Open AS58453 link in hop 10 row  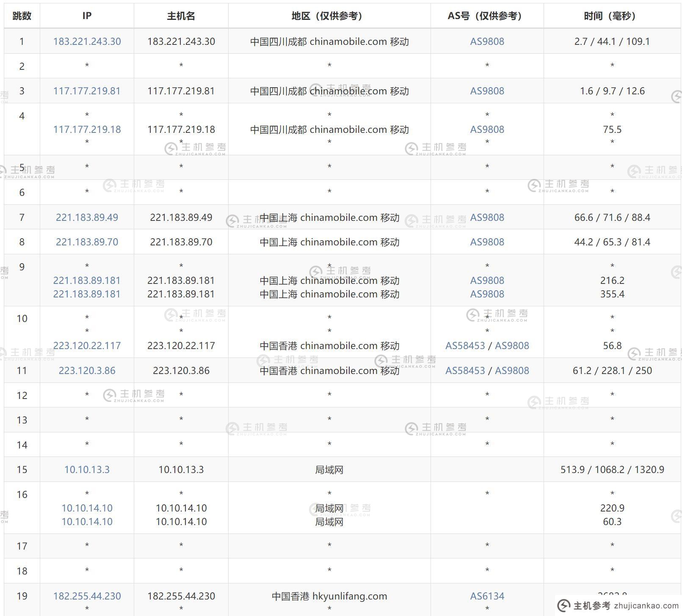coord(465,346)
